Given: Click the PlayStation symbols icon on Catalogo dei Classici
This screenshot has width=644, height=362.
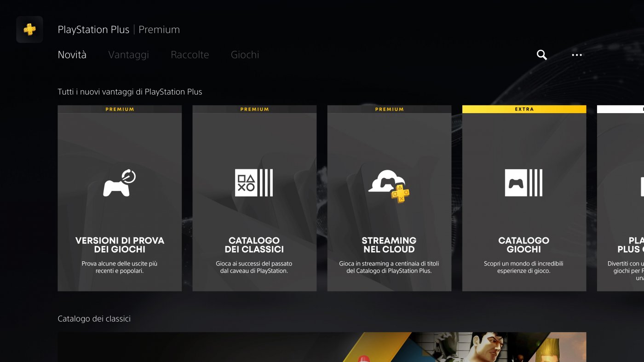Looking at the screenshot, I should tap(254, 183).
